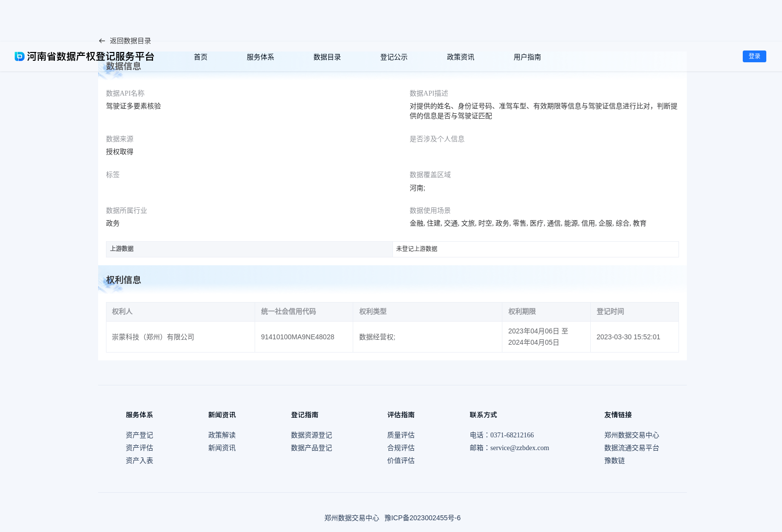This screenshot has width=782, height=532.
Task: Open the 政策资讯 navigation menu
Action: click(461, 57)
